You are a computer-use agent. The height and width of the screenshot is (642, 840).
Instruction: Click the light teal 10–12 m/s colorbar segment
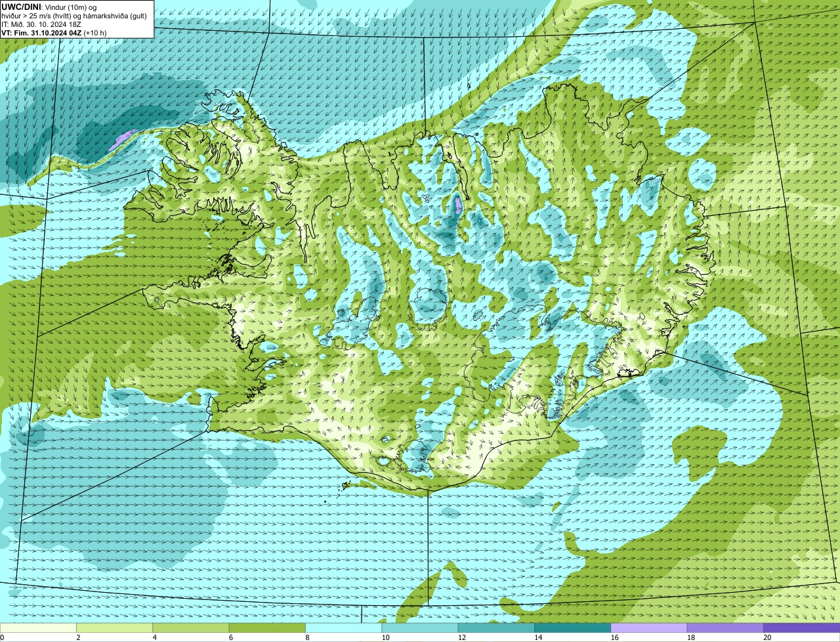coord(420,628)
